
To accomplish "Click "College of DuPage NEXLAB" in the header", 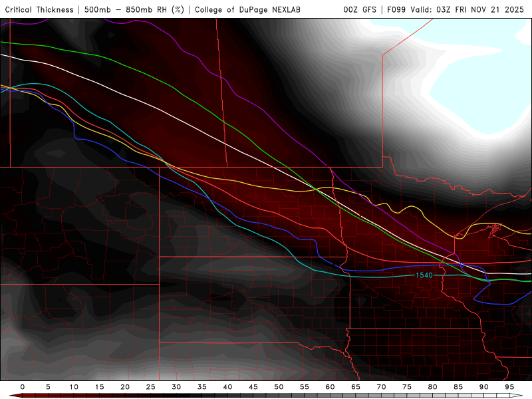I will [x=247, y=10].
